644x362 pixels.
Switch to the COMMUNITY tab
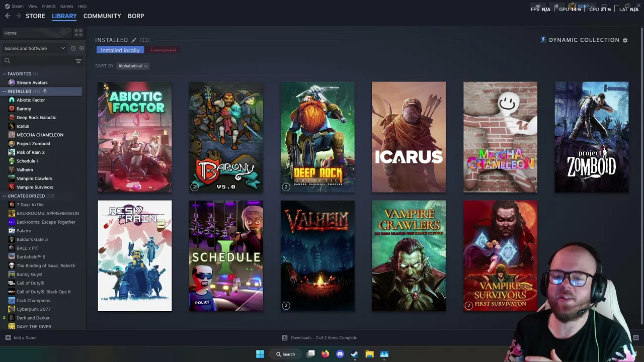[x=102, y=16]
